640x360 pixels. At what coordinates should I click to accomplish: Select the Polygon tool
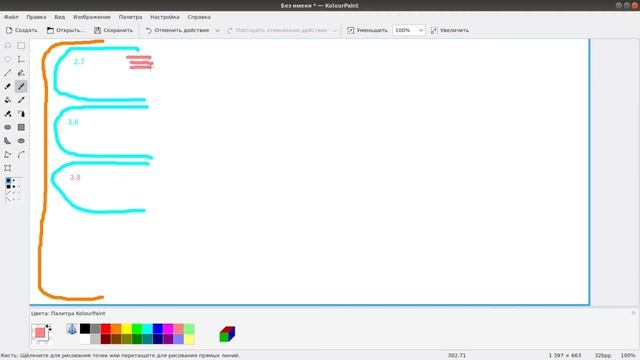[x=7, y=141]
